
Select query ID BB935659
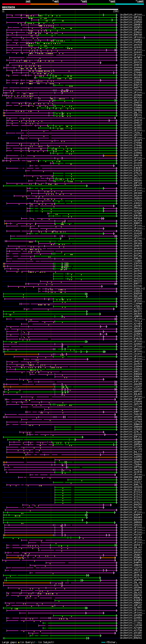click(x=8, y=8)
